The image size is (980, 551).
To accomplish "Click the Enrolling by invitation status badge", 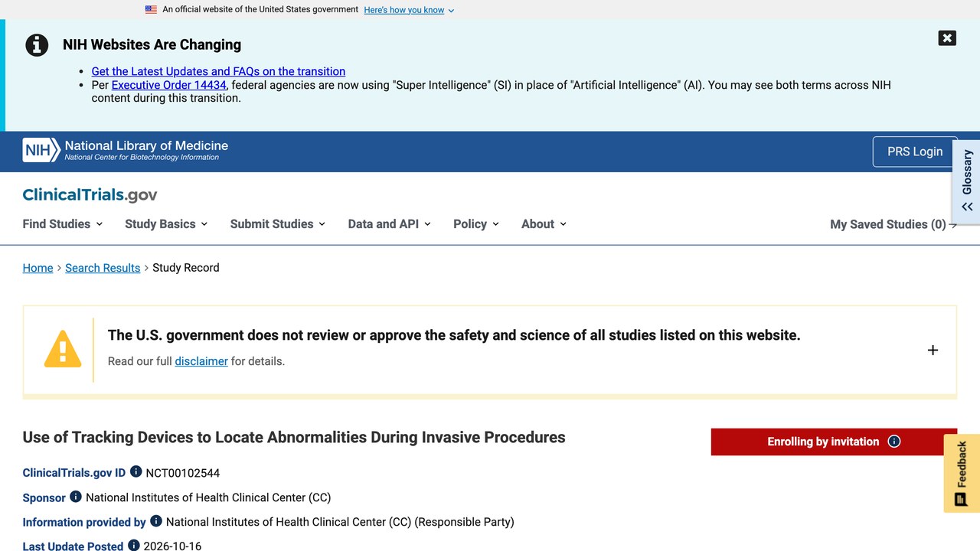I will [x=834, y=442].
